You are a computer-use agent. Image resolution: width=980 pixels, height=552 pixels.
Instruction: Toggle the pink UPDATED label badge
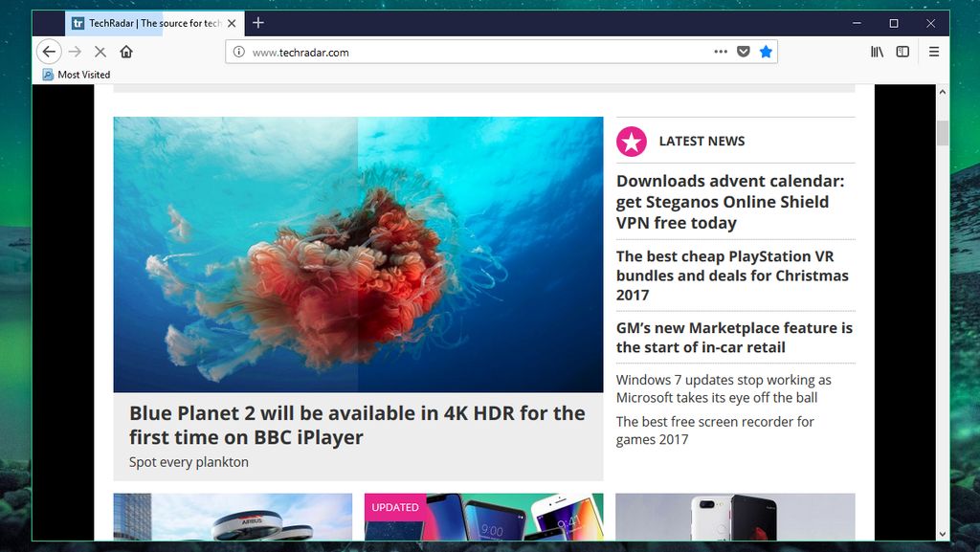click(396, 507)
